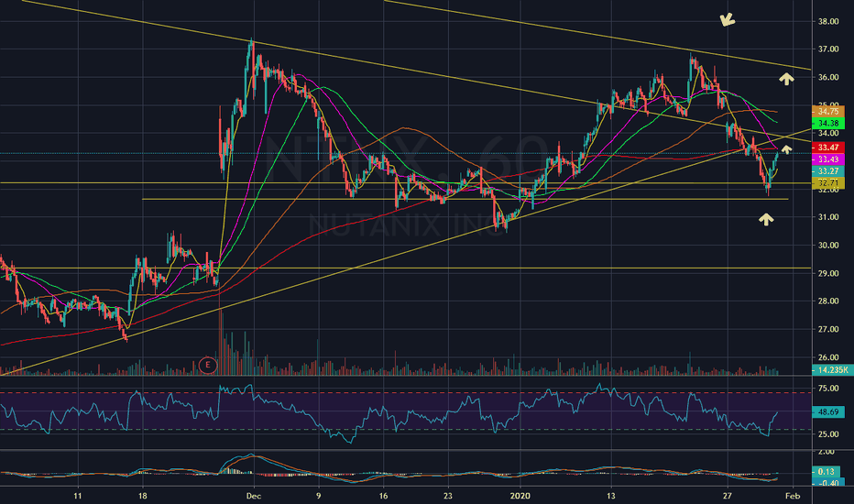Click the RSI 75.00 level label
Image resolution: width=854 pixels, height=504 pixels.
pyautogui.click(x=827, y=388)
